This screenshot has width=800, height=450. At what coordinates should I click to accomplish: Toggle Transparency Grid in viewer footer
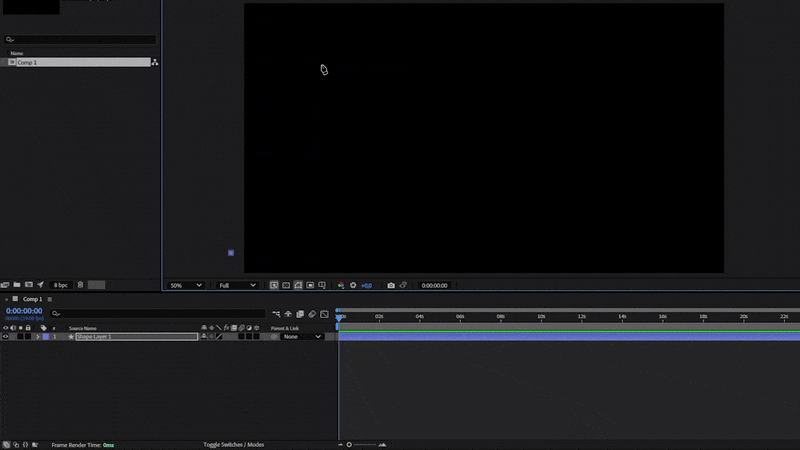(x=286, y=285)
